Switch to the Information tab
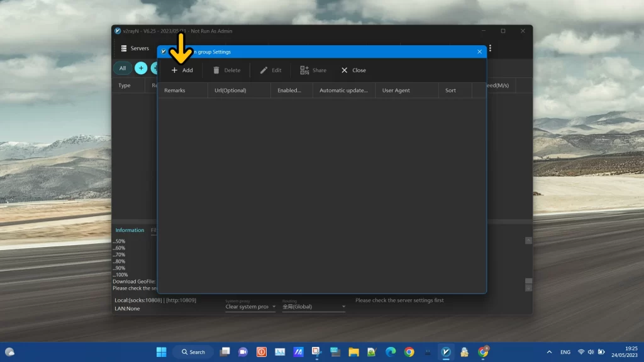The width and height of the screenshot is (644, 362). point(130,230)
